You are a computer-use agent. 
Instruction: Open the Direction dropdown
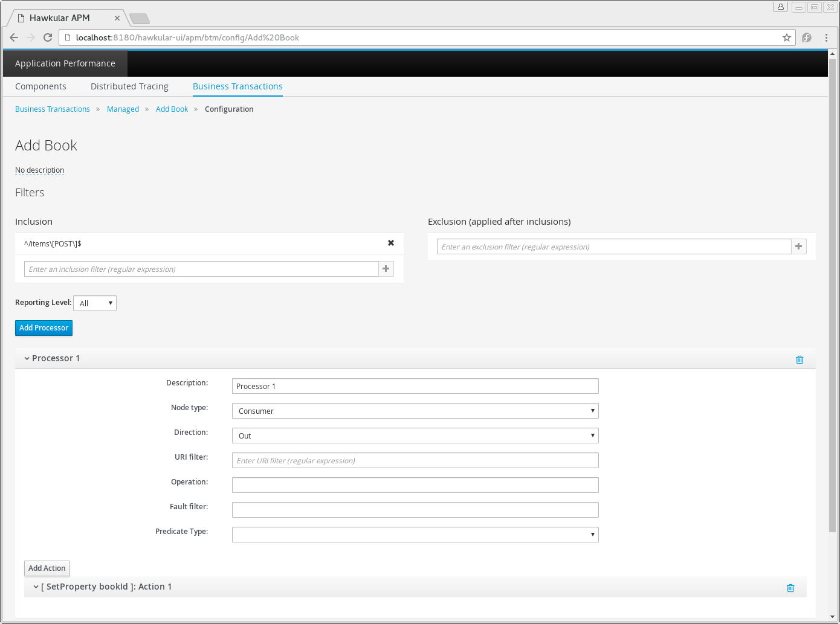(x=415, y=436)
